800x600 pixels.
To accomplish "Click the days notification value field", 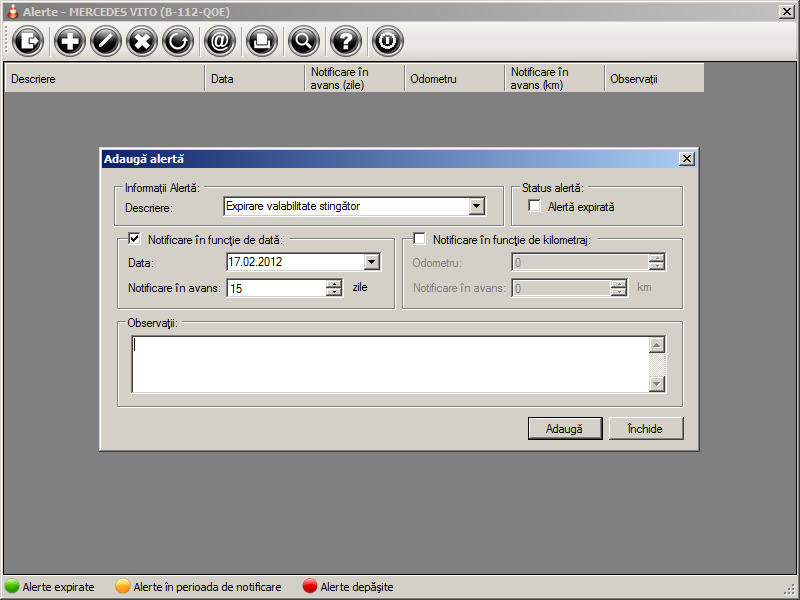I will click(x=276, y=288).
